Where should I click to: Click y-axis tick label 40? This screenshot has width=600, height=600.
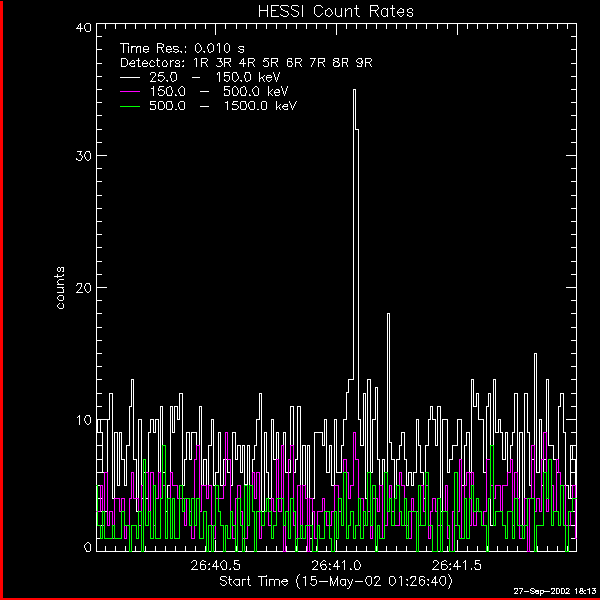83,28
